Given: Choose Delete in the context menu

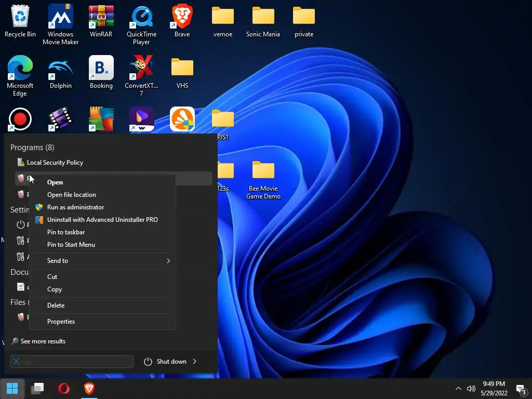Looking at the screenshot, I should [x=102, y=305].
